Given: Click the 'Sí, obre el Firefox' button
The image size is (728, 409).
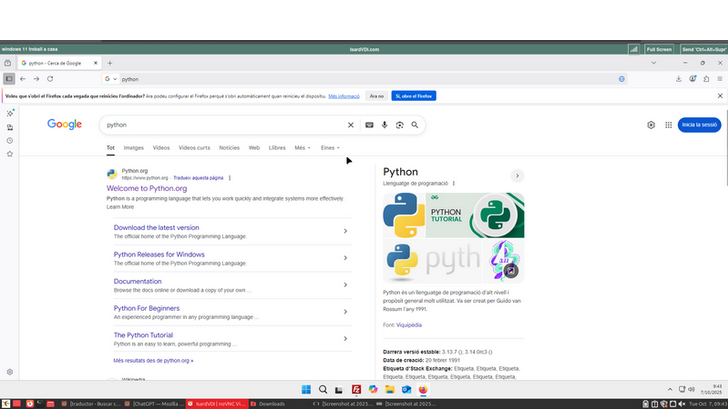Looking at the screenshot, I should (413, 96).
